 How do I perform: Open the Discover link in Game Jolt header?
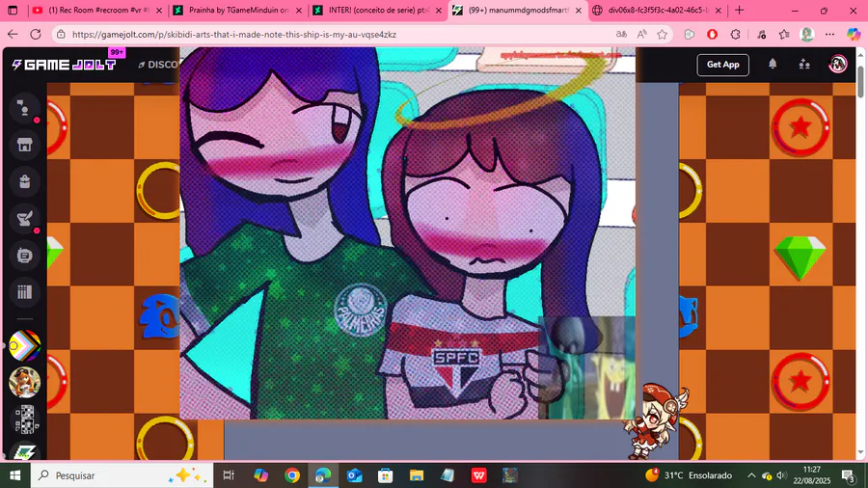click(158, 65)
